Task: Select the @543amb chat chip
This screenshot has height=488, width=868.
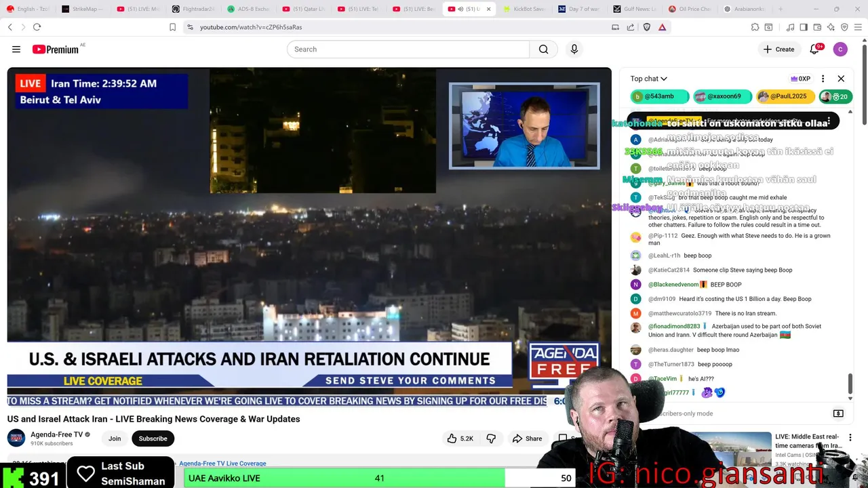Action: click(659, 96)
